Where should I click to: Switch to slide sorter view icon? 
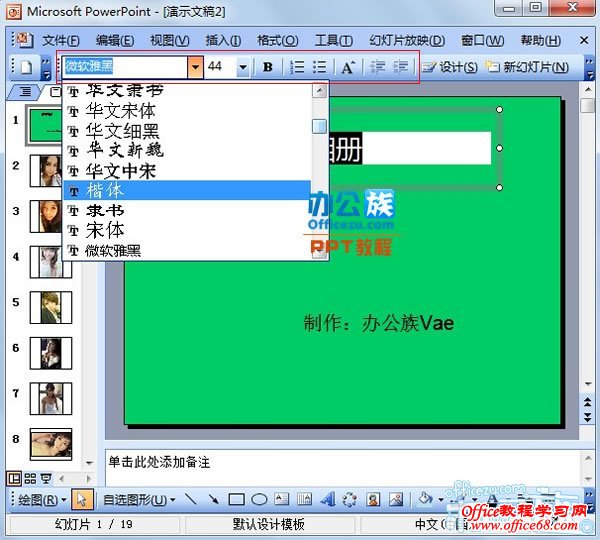click(x=30, y=478)
